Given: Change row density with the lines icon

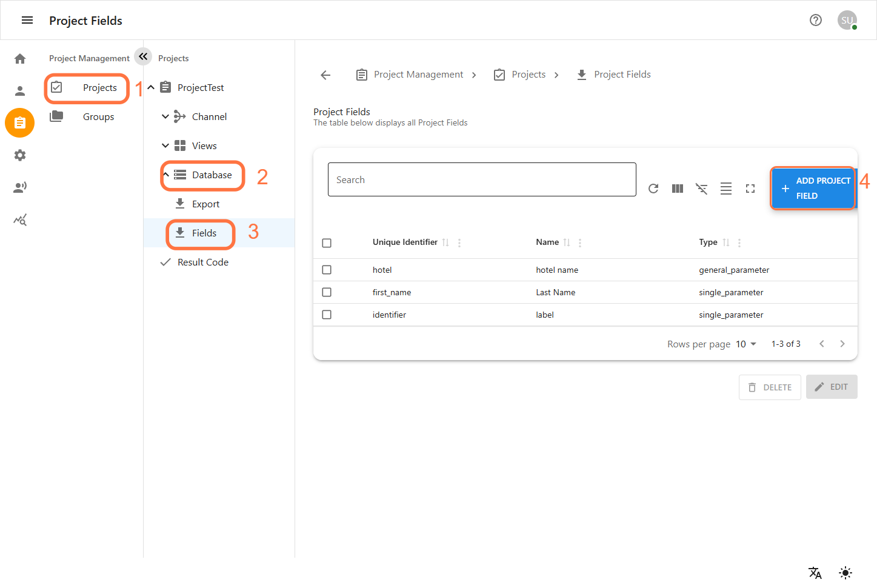Looking at the screenshot, I should pos(726,189).
